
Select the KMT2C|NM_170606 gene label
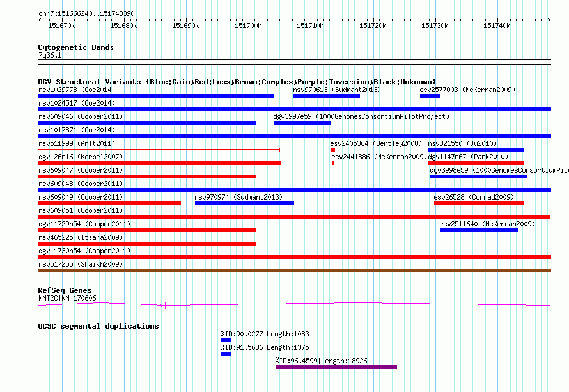[67, 299]
